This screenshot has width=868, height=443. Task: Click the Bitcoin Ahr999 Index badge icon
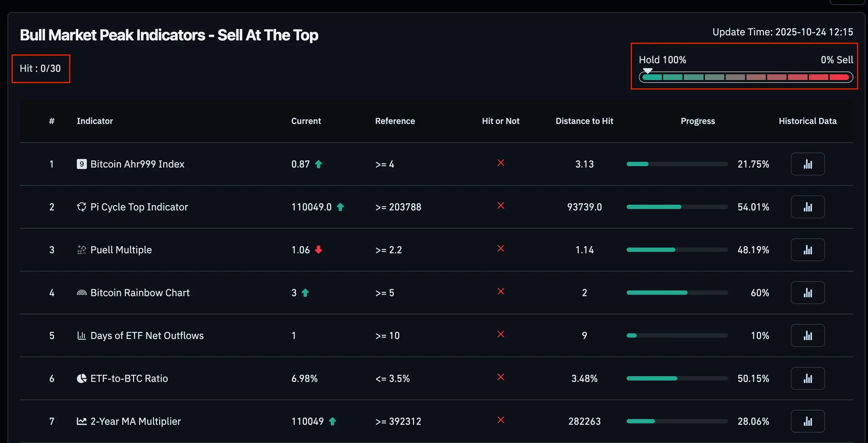coord(82,164)
